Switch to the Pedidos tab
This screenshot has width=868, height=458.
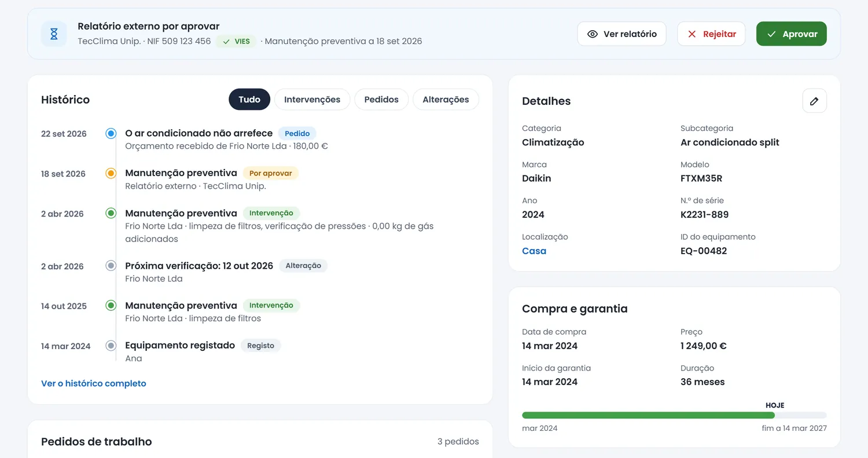point(381,100)
